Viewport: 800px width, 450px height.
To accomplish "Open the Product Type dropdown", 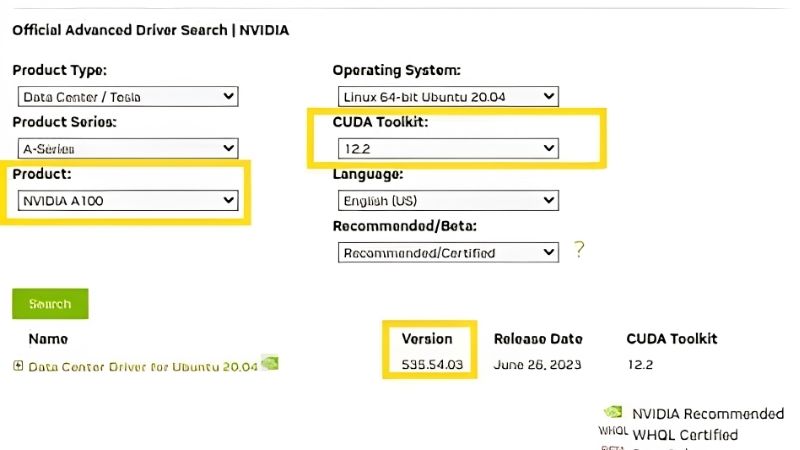I will point(128,96).
